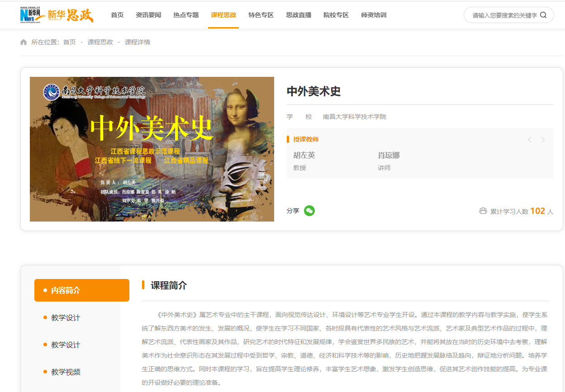
Task: Click teacher name 胡左英
Action: (304, 155)
